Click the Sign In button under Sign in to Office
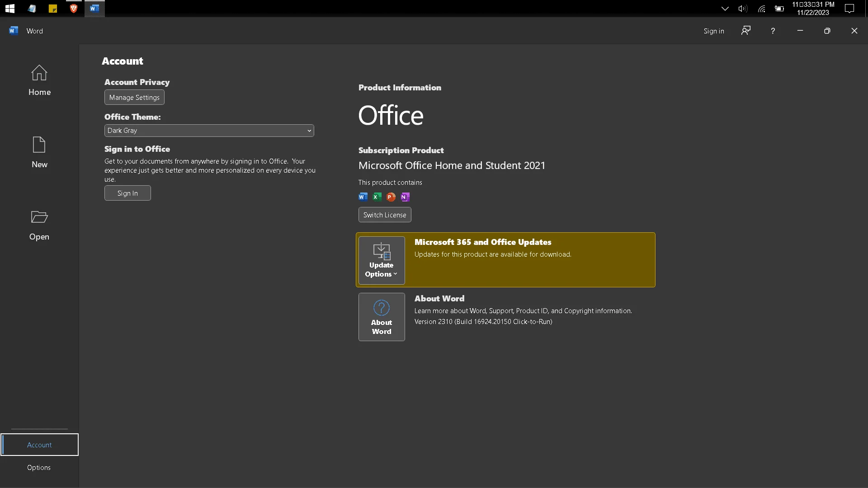Image resolution: width=868 pixels, height=488 pixels. [x=127, y=193]
